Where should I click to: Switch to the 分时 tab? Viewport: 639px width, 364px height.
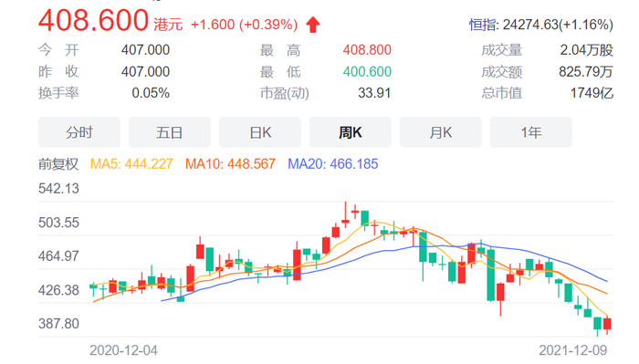(79, 132)
